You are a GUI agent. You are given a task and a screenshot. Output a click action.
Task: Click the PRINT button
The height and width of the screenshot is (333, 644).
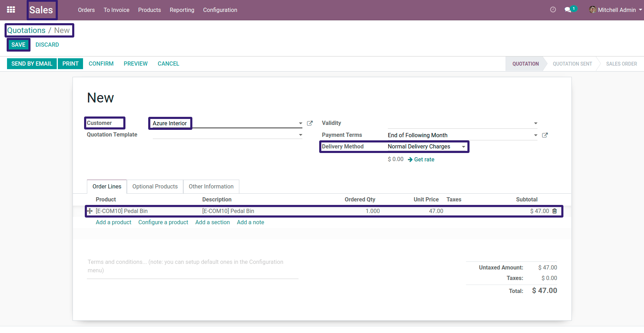point(70,64)
